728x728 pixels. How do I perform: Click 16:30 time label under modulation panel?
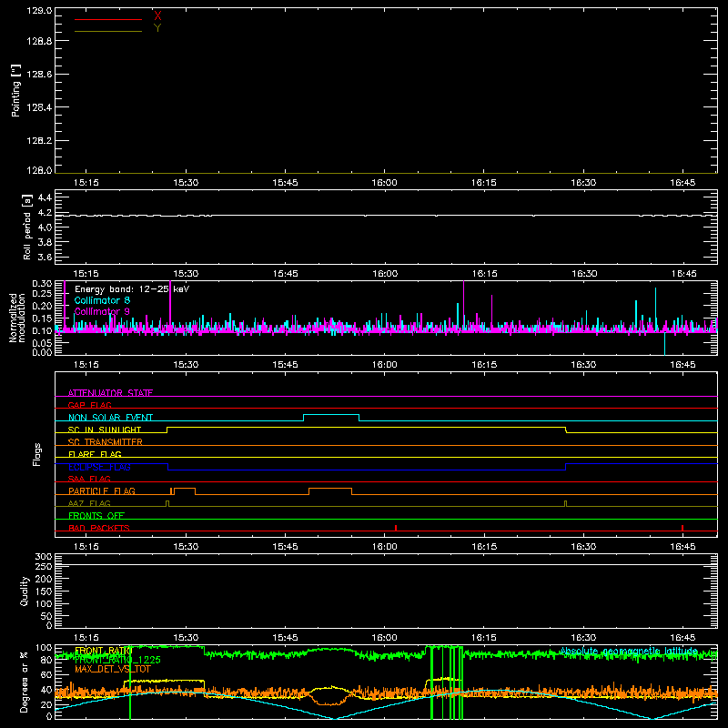(x=583, y=365)
